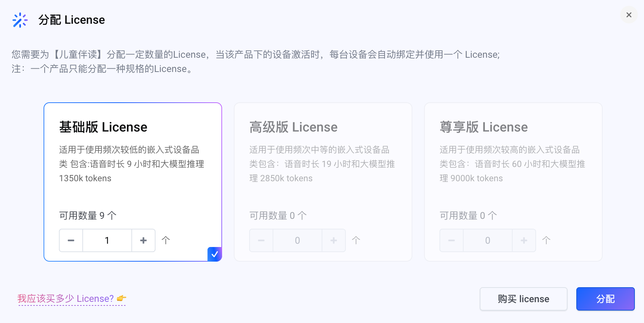Select the 尊享版 License card title
This screenshot has height=323, width=644.
pyautogui.click(x=484, y=127)
